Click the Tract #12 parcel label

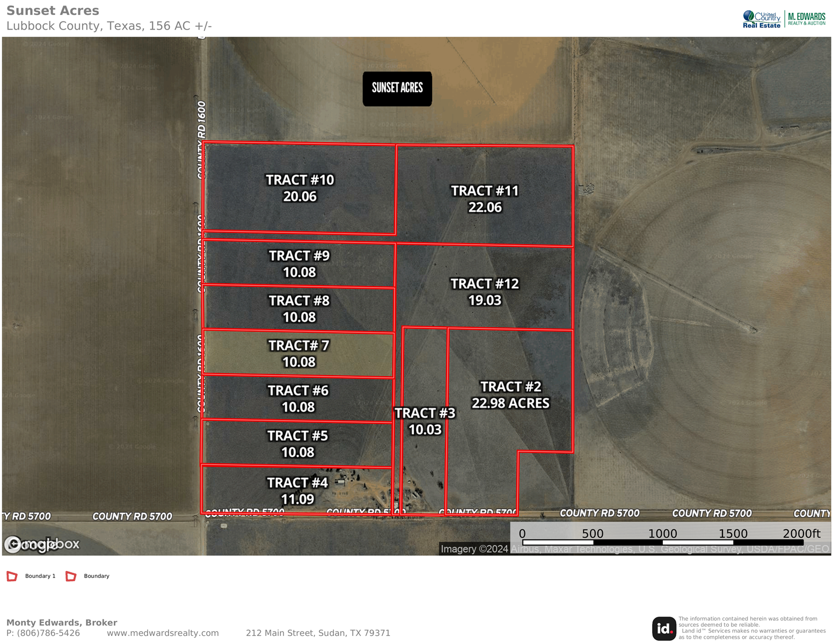click(x=485, y=291)
